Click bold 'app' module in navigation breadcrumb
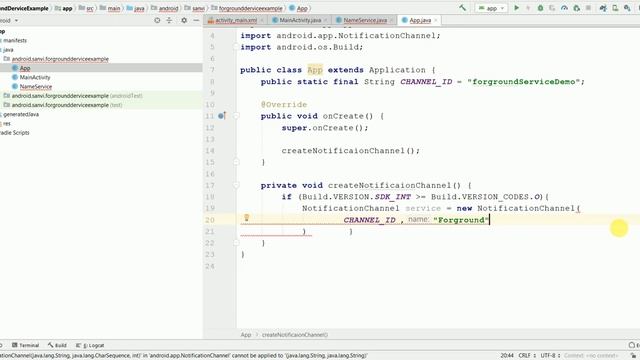The width and height of the screenshot is (640, 360). tap(67, 8)
